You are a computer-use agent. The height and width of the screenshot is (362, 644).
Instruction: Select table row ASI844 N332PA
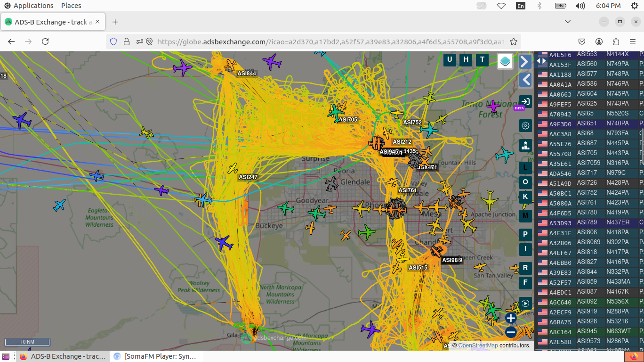coord(589,272)
